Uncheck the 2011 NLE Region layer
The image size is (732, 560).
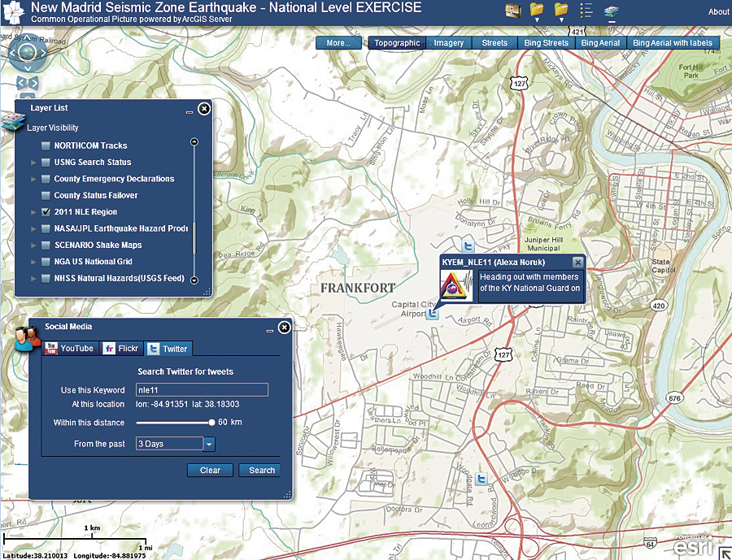[46, 212]
